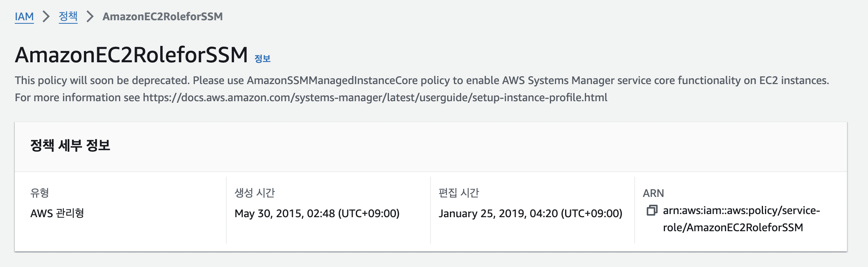Click the 유형 field label
The width and height of the screenshot is (868, 267).
coord(40,193)
